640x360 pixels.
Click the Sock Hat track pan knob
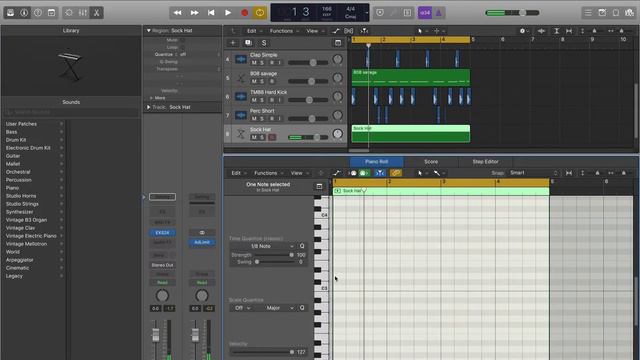(338, 134)
